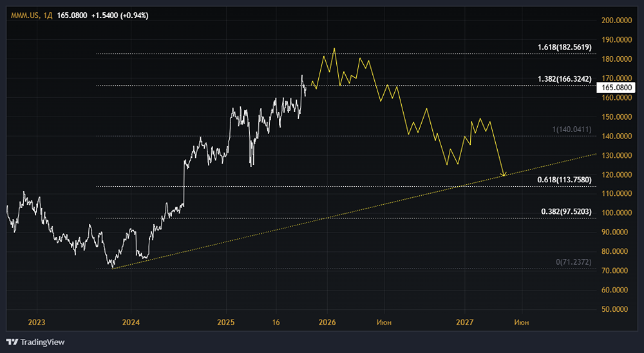Click the +1.5400 (+0.94%) change value
This screenshot has height=353, width=644.
(120, 15)
